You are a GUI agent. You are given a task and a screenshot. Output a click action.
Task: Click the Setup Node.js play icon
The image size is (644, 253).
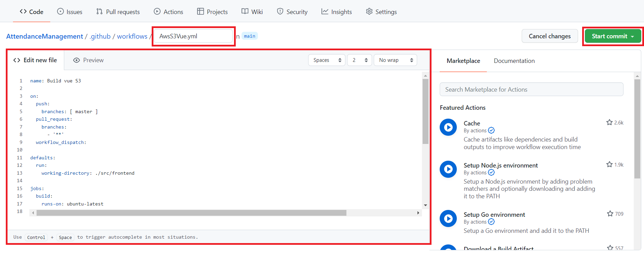[448, 169]
